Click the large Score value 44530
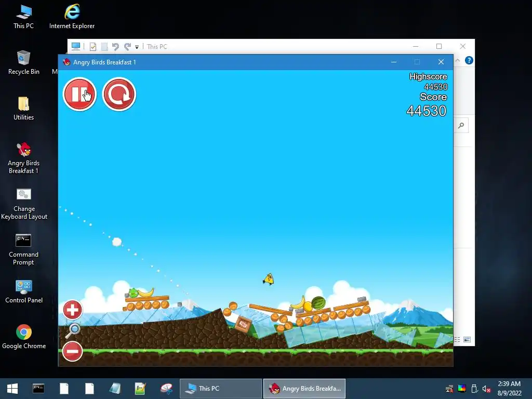532x399 pixels. click(x=427, y=111)
